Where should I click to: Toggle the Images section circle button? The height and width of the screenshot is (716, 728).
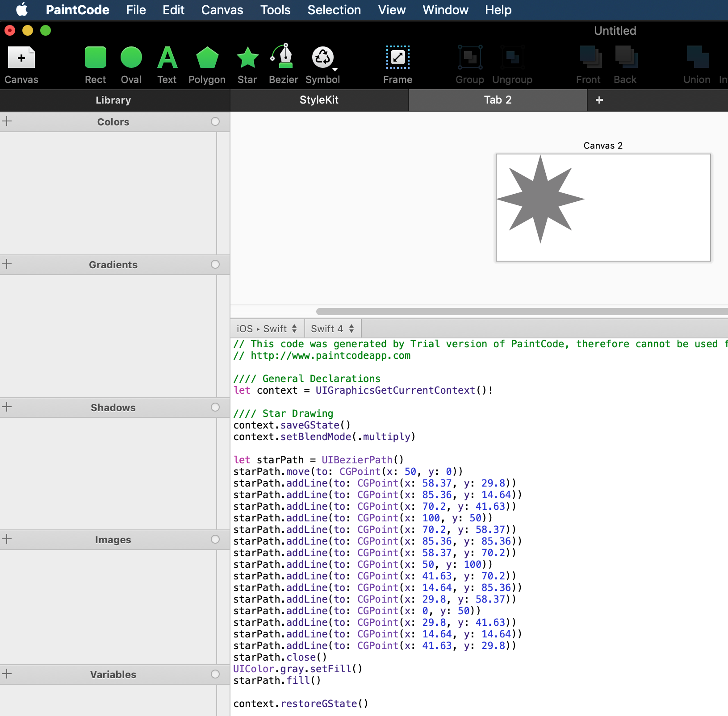coord(215,539)
